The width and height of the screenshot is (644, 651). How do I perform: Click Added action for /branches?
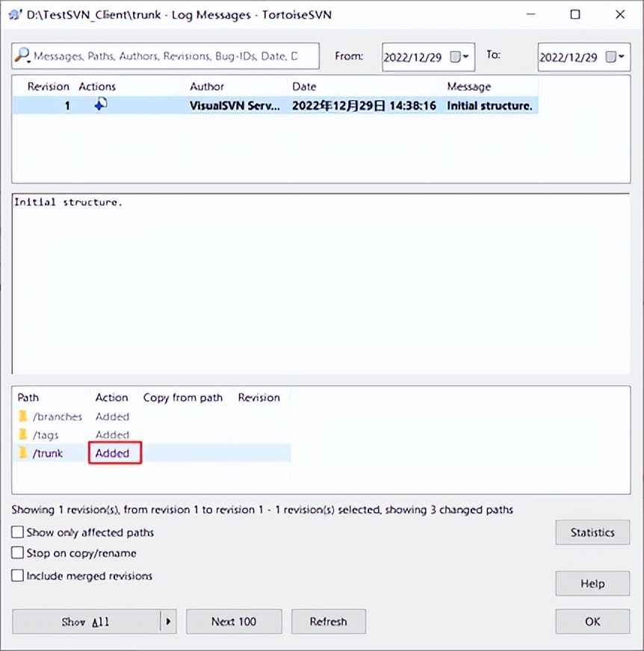(112, 417)
